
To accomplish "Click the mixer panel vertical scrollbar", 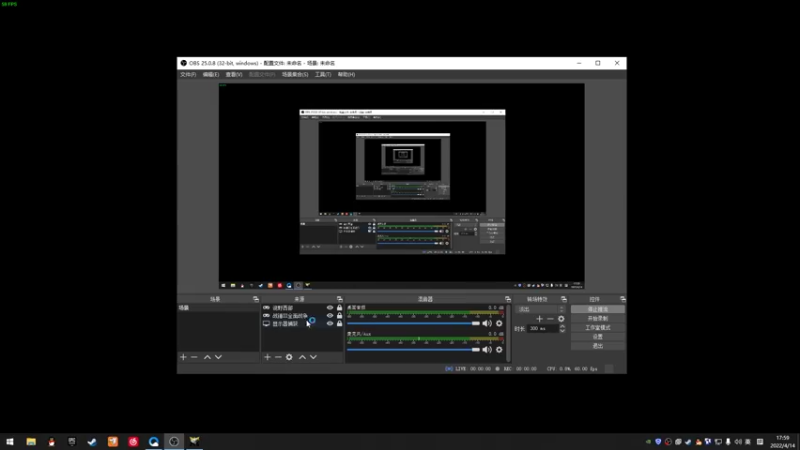I will click(508, 333).
